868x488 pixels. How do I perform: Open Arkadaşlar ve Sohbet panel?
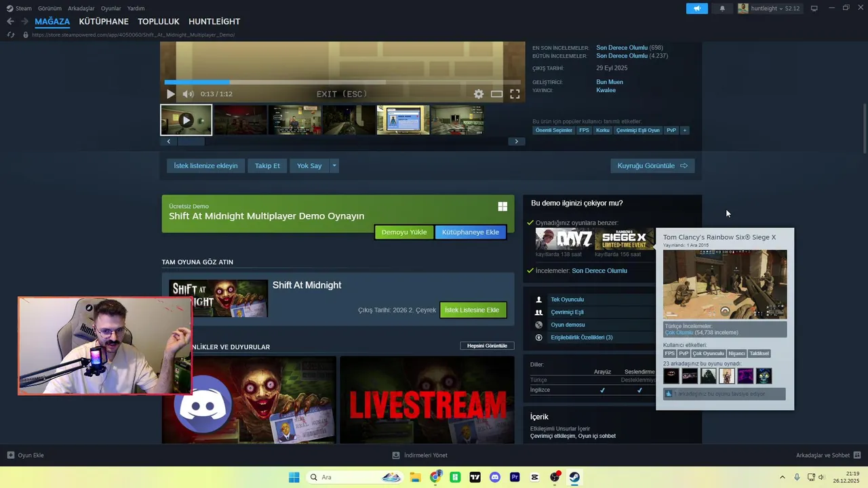click(x=828, y=455)
